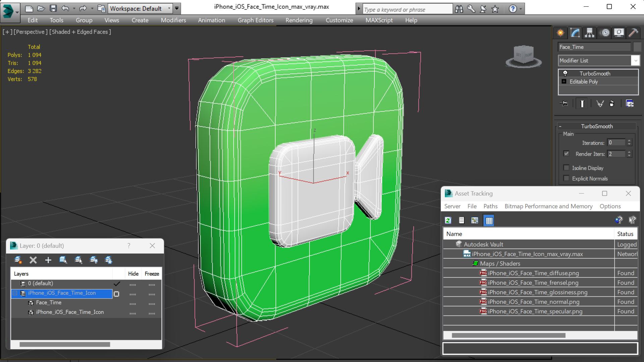
Task: Open the Modifiers menu
Action: [173, 20]
